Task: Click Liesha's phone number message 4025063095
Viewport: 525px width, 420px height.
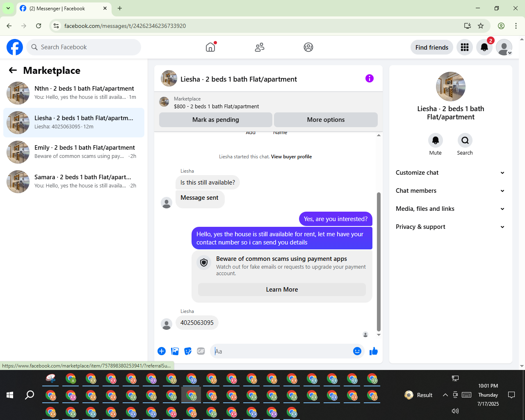Action: pyautogui.click(x=197, y=323)
